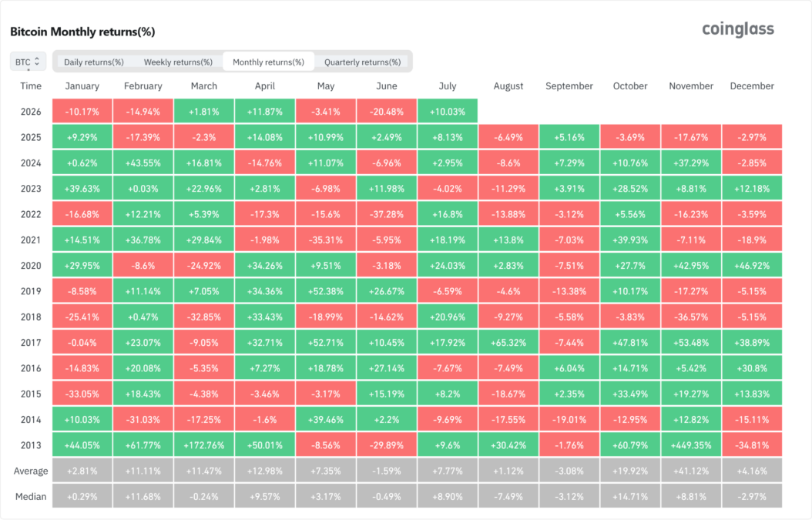Open the BTC coin selector dropdown
This screenshot has height=520, width=812.
pos(28,62)
